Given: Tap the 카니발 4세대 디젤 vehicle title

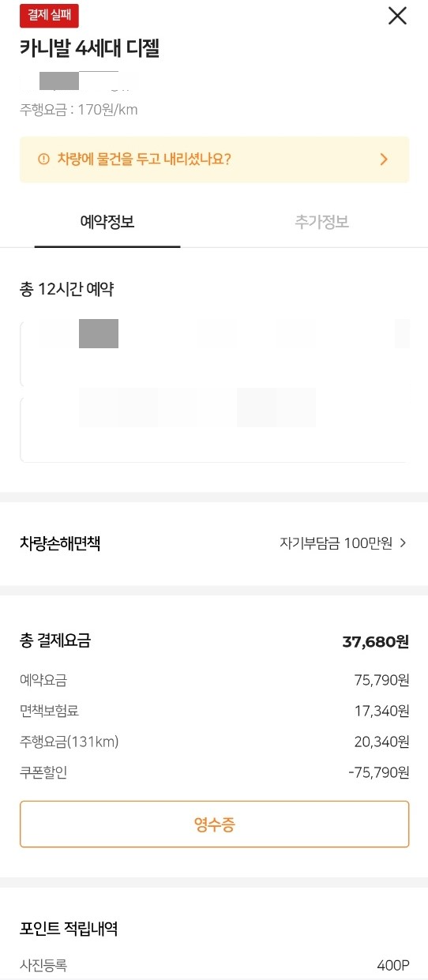Looking at the screenshot, I should (x=90, y=49).
